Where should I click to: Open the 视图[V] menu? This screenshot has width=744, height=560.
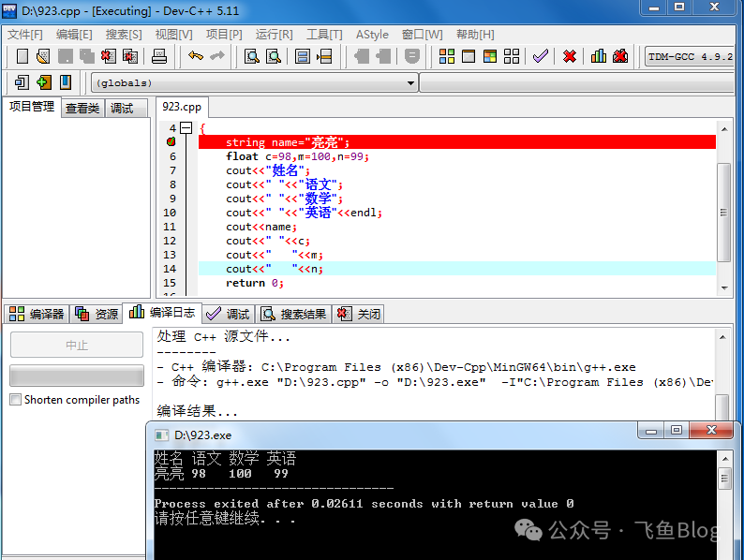coord(173,35)
